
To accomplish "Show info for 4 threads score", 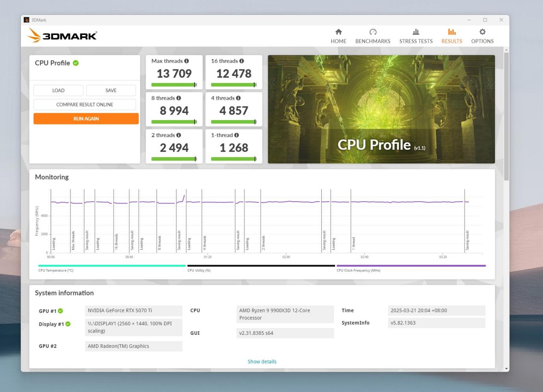I will [x=238, y=98].
